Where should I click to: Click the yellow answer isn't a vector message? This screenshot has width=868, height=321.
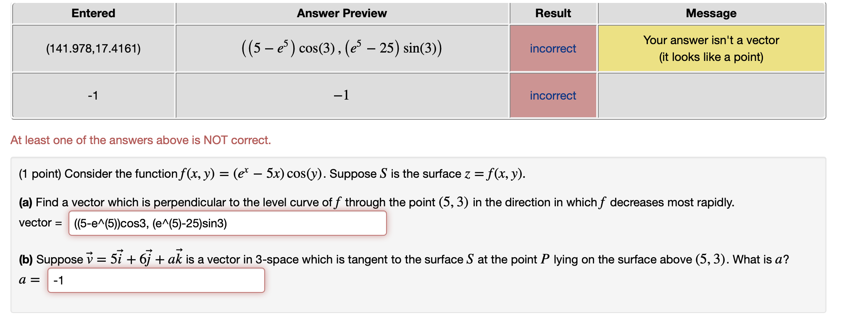(711, 48)
